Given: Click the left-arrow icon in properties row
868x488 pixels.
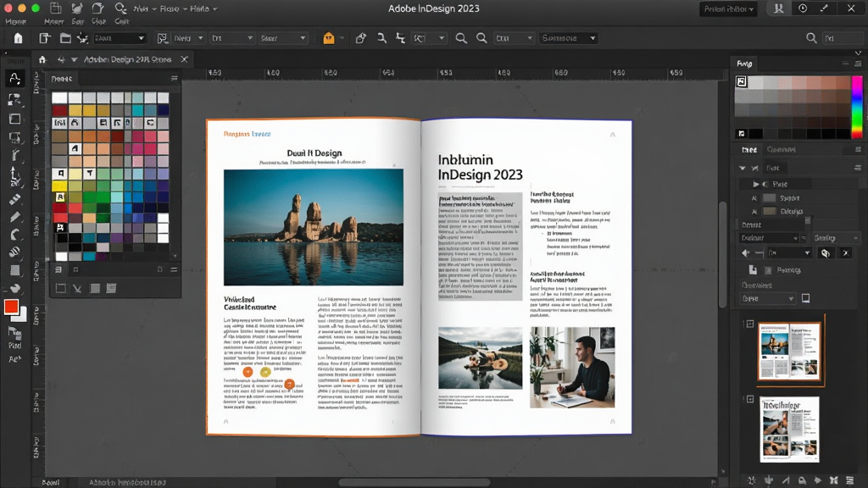Looking at the screenshot, I should tap(746, 252).
